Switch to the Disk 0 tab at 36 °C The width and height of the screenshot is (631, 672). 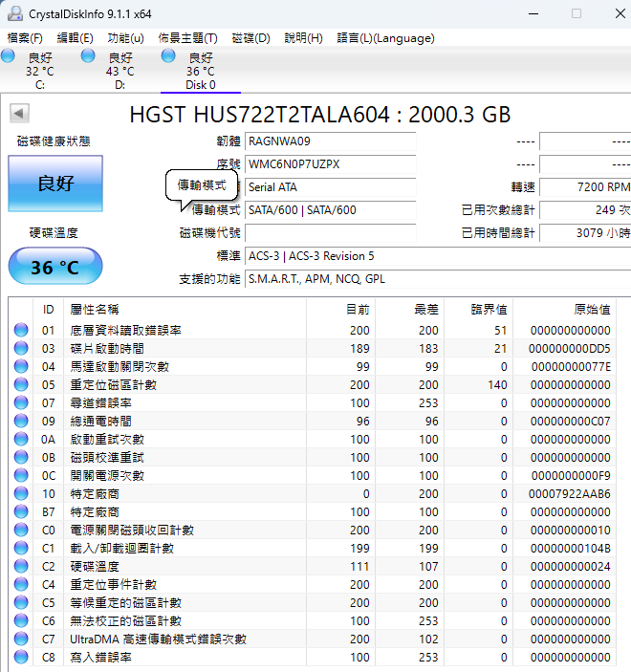(x=200, y=71)
